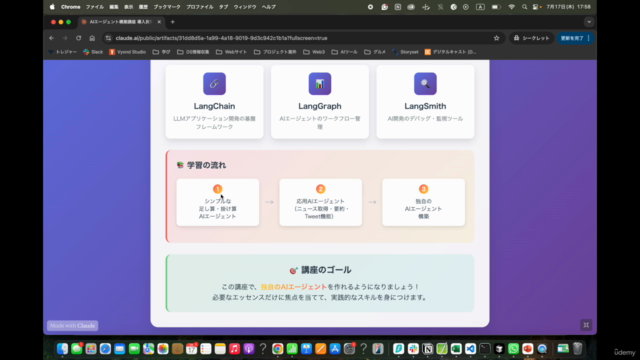
Task: Open Mail from the dock
Action: tap(120, 349)
